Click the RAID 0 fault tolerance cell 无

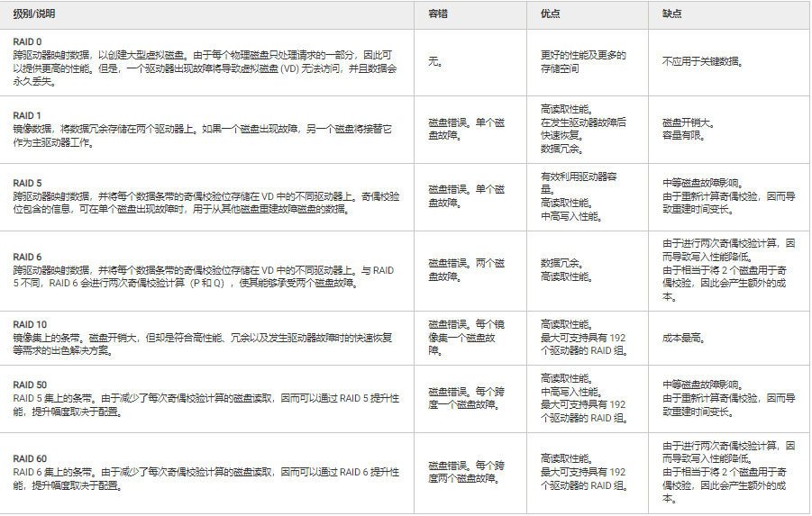[x=435, y=61]
